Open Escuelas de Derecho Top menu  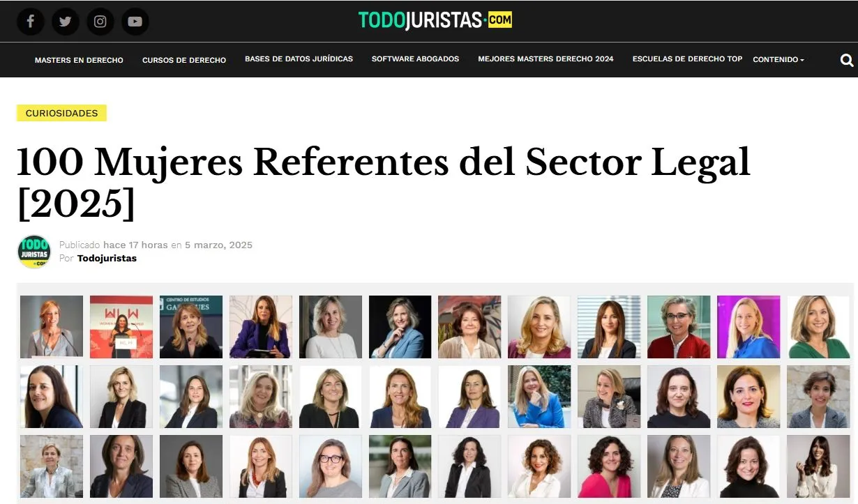[687, 59]
